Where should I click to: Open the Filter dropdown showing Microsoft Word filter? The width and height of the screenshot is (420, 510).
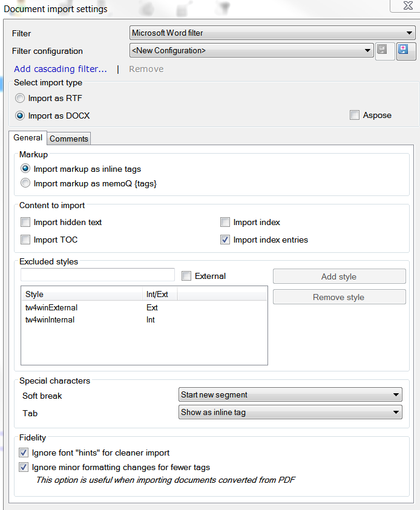[410, 33]
